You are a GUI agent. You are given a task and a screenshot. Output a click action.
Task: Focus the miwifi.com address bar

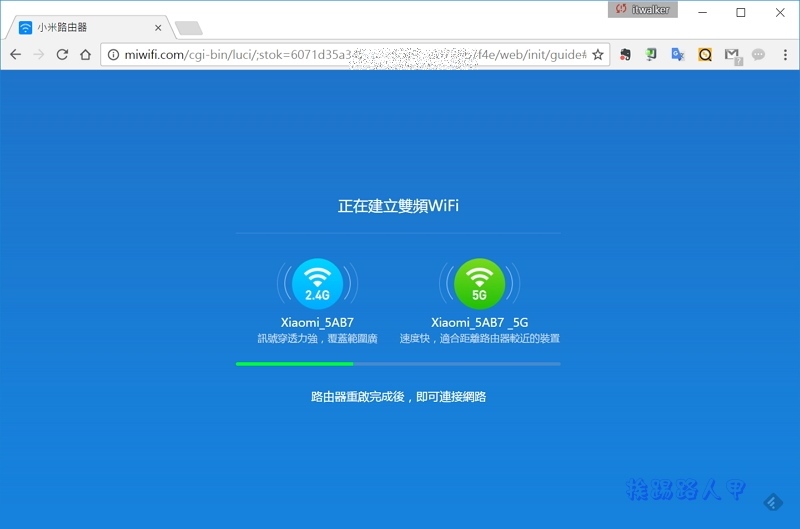pos(355,55)
